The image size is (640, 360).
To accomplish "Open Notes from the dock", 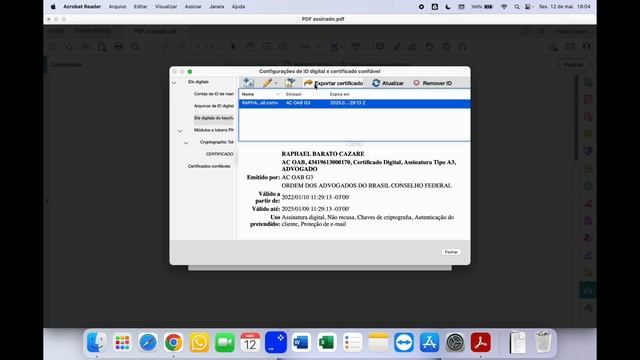I will tap(378, 342).
